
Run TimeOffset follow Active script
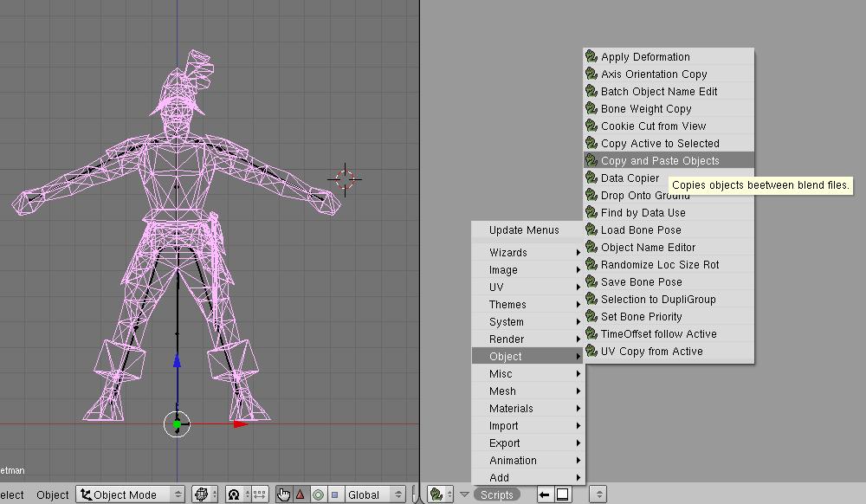point(669,334)
